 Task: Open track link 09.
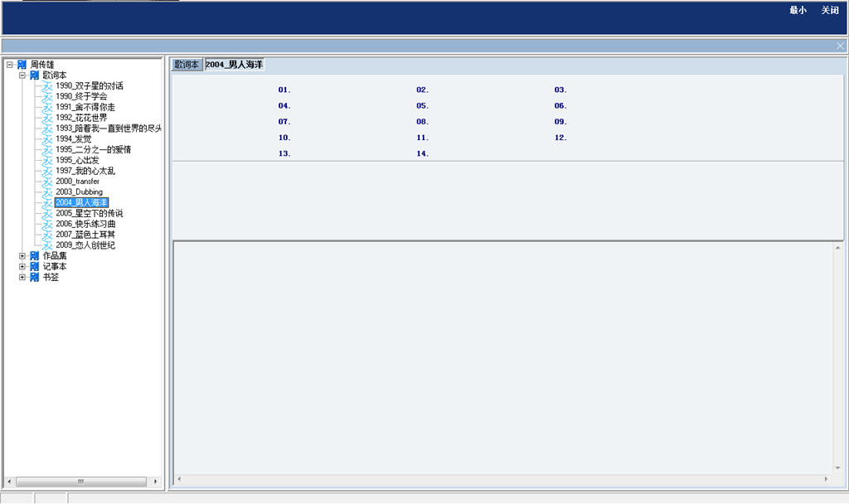560,122
